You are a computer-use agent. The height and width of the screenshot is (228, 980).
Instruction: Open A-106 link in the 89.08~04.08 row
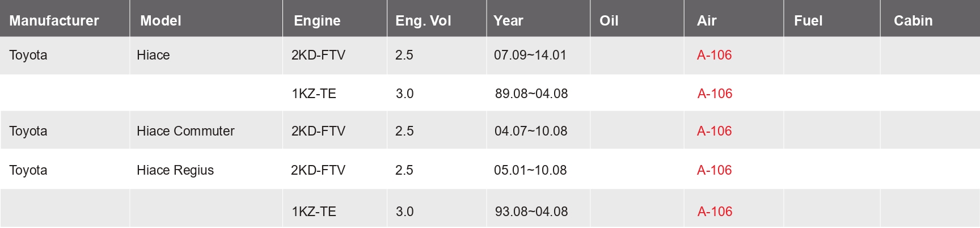coord(715,94)
